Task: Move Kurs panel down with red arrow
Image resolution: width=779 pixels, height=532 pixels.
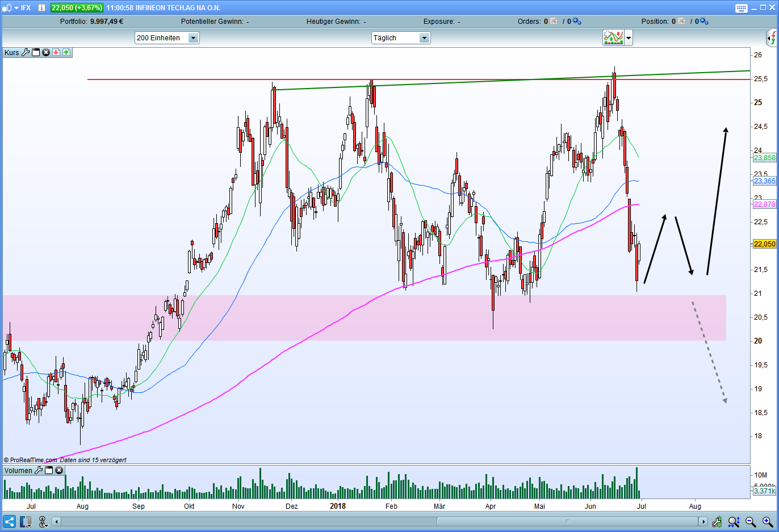Action: tap(56, 52)
